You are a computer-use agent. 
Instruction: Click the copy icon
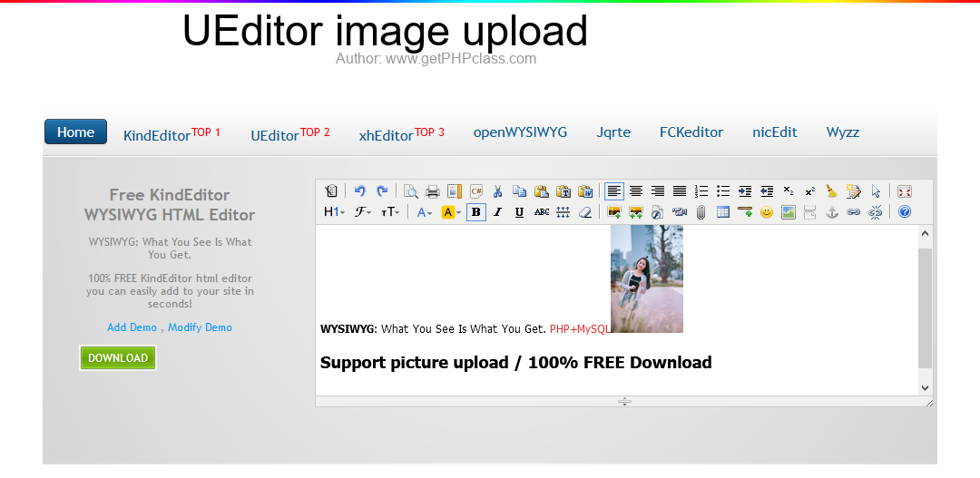pos(520,191)
